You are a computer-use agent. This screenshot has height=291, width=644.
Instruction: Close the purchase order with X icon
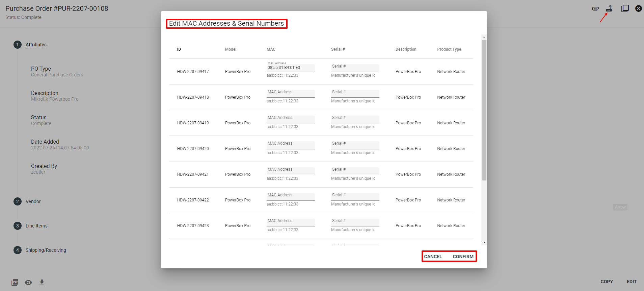pyautogui.click(x=639, y=8)
